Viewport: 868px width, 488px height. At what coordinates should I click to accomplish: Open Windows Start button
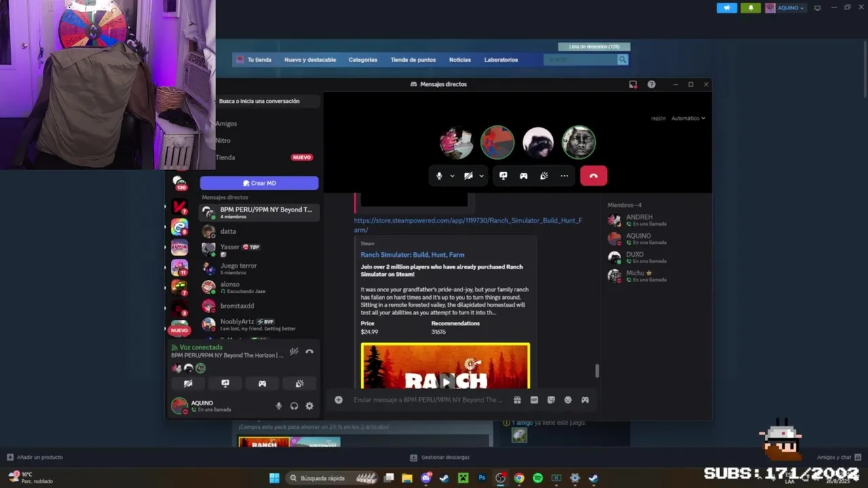point(274,478)
